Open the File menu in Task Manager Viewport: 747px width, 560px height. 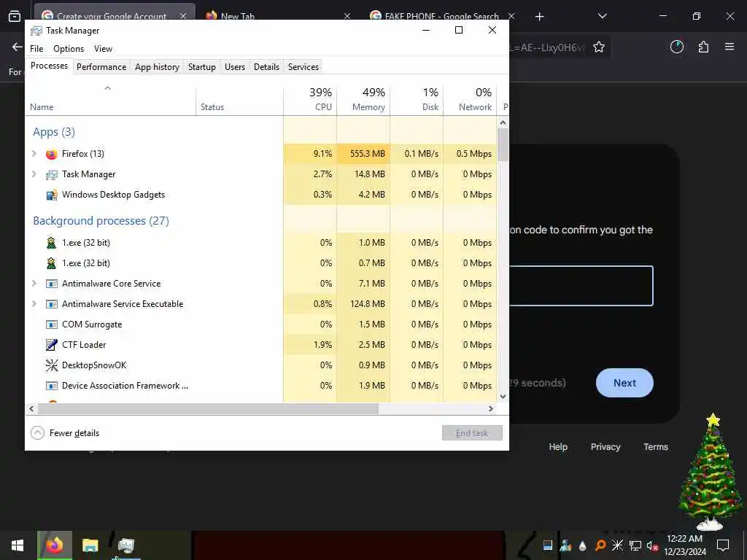coord(36,49)
